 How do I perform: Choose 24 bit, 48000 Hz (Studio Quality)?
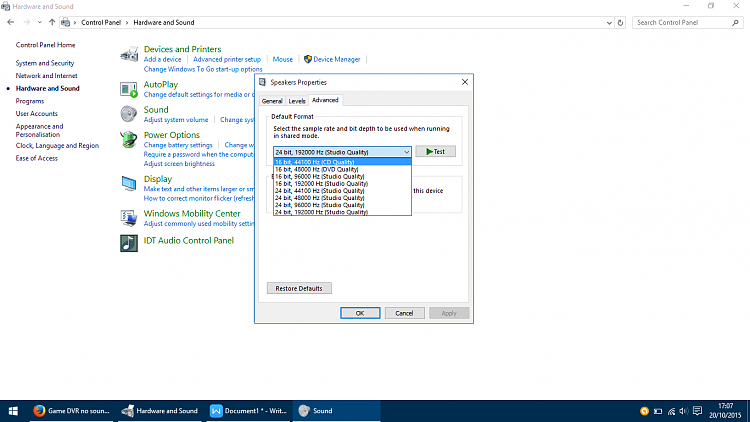click(x=342, y=198)
